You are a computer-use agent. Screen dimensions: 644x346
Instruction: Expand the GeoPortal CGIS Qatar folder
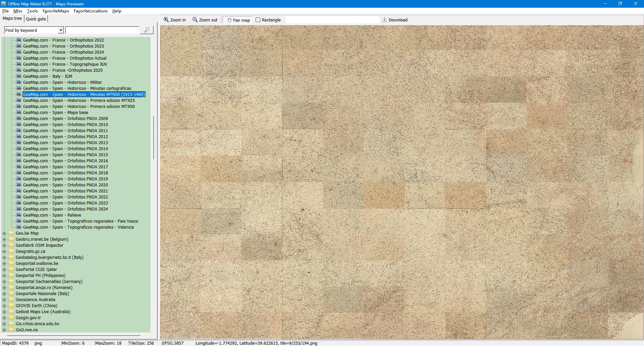[4, 270]
